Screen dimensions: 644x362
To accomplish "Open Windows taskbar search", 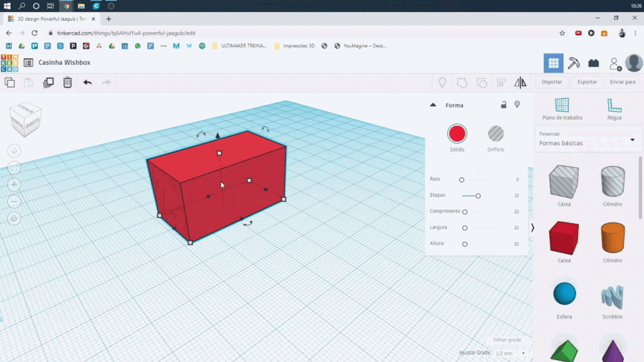I will [x=21, y=6].
